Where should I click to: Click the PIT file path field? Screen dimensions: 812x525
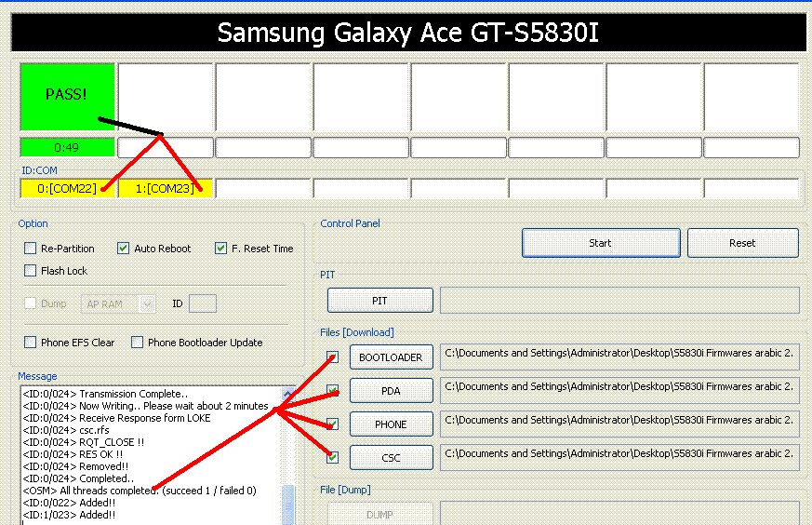[x=619, y=301]
